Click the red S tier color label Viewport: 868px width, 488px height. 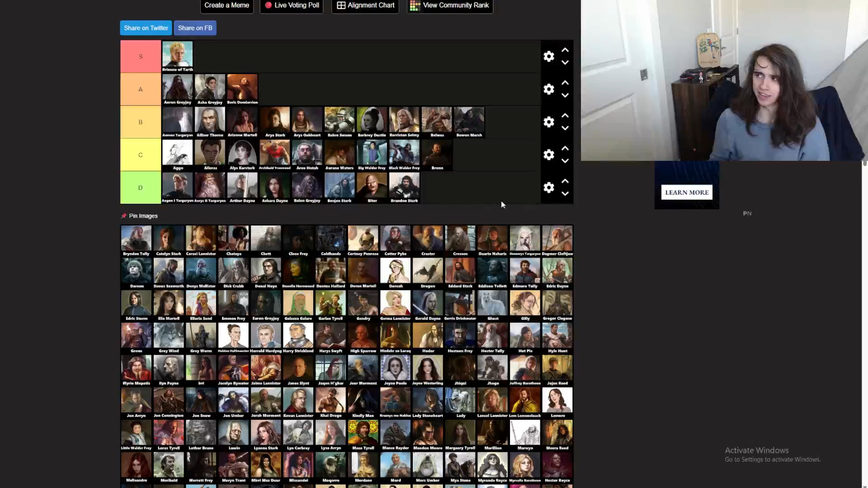tap(141, 56)
